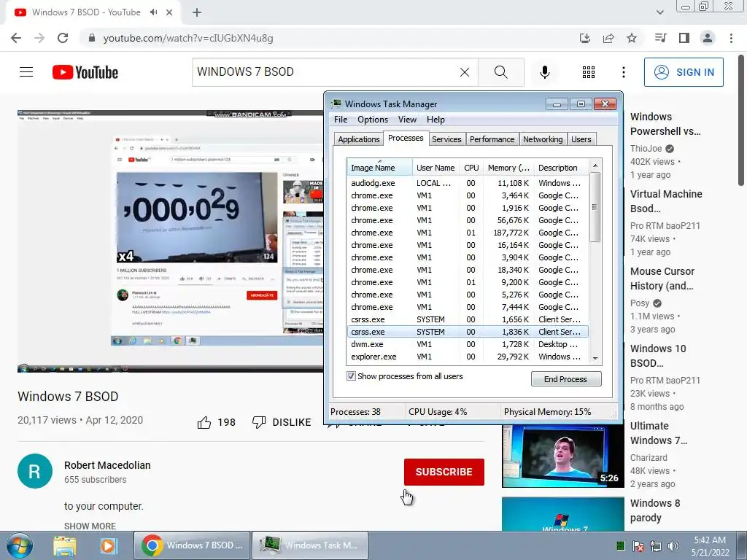
Task: Open the YouTube hamburger guide menu
Action: tap(26, 72)
